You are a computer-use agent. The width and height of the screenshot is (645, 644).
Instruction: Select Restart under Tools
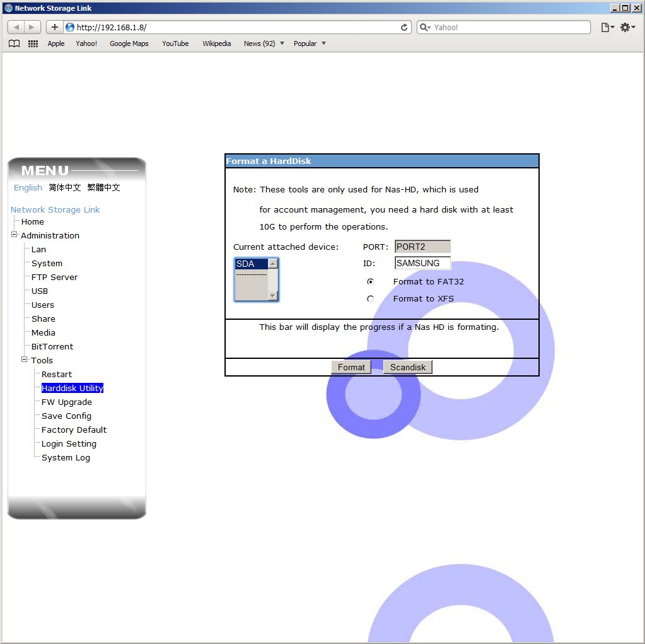point(57,374)
